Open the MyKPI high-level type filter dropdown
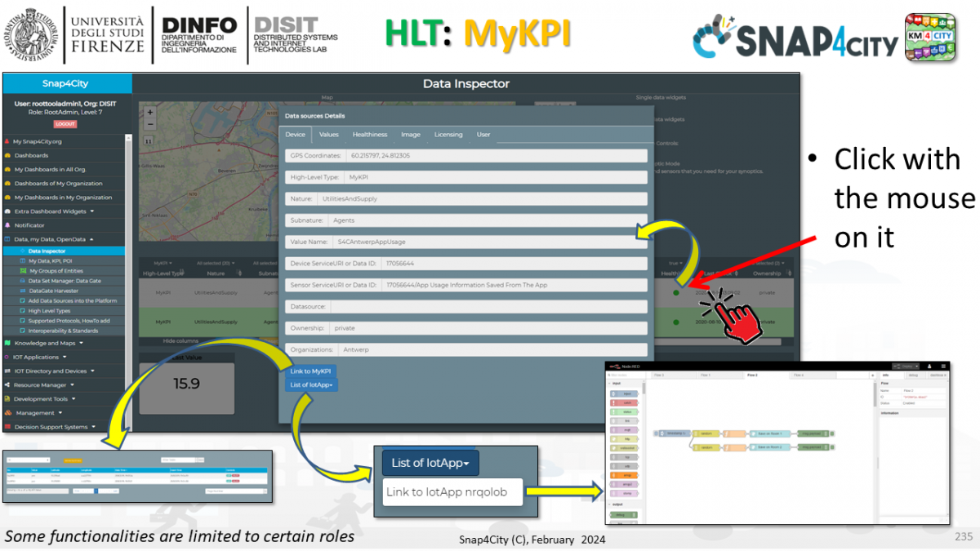 pyautogui.click(x=163, y=263)
